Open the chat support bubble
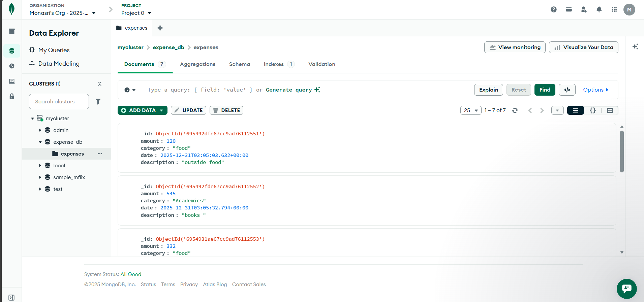The height and width of the screenshot is (302, 644). (x=626, y=289)
